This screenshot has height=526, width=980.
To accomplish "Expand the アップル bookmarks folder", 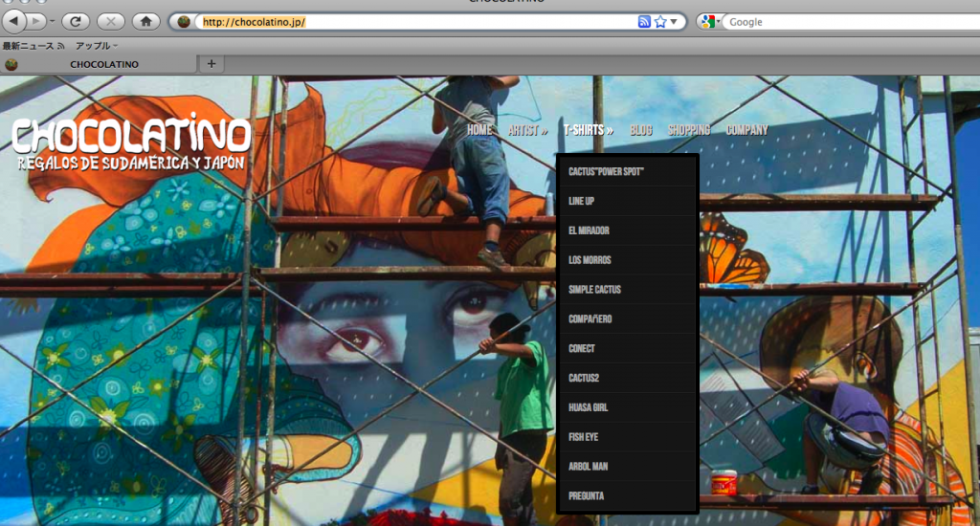I will [x=97, y=46].
